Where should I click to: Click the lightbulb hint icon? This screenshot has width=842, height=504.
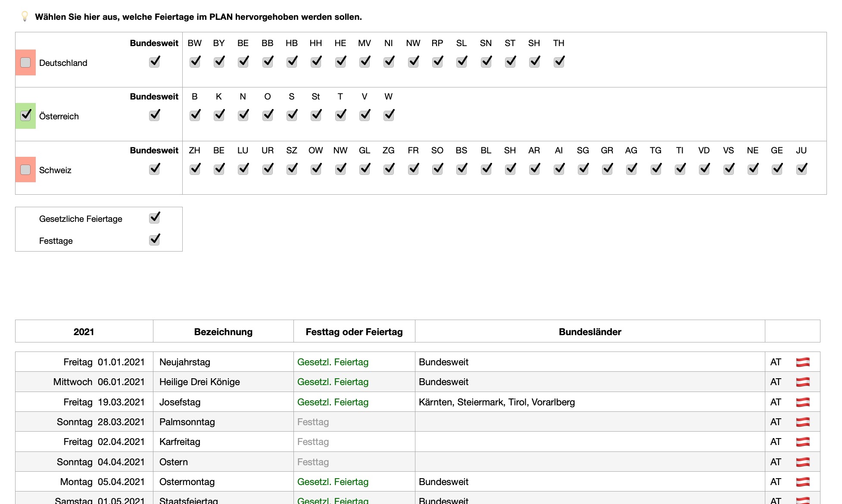click(x=25, y=16)
